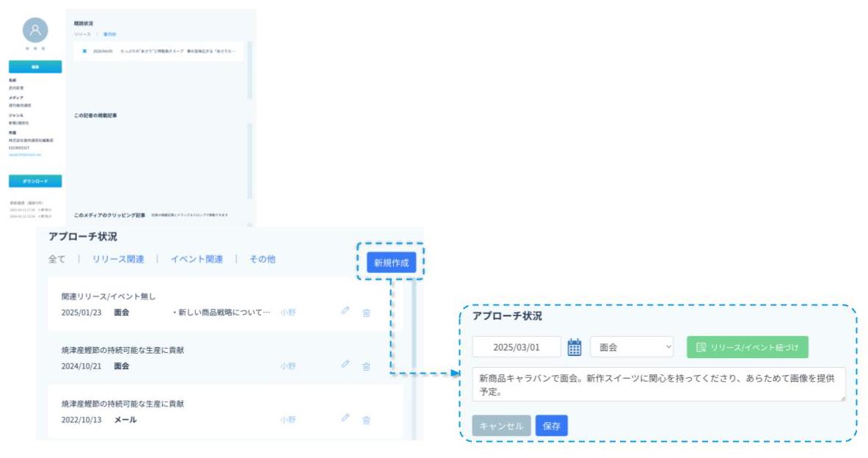The image size is (868, 458).
Task: Click the trash icon for 2025/01/23 entry
Action: pos(366,313)
